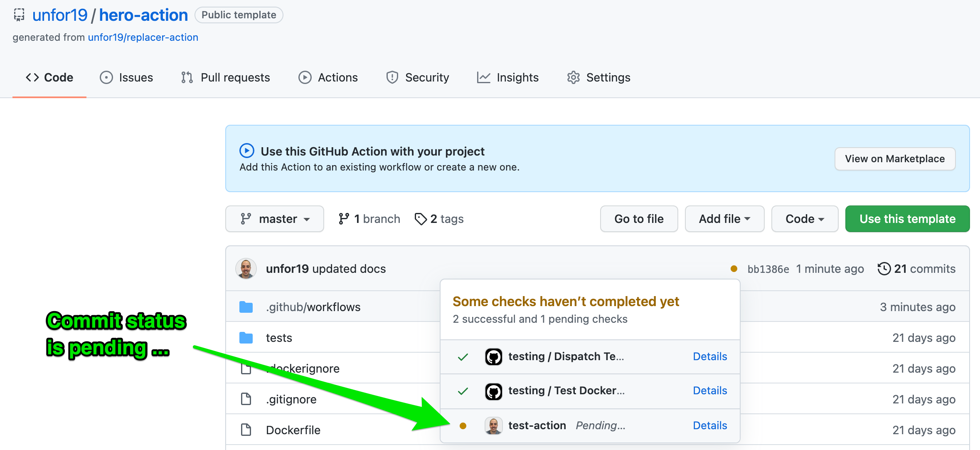Screen dimensions: 980x450
Task: Open the unfor19 owner profile link
Action: (x=60, y=15)
